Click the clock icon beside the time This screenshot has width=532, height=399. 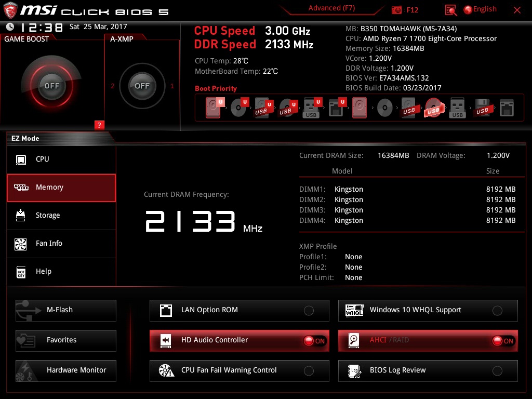pos(10,26)
